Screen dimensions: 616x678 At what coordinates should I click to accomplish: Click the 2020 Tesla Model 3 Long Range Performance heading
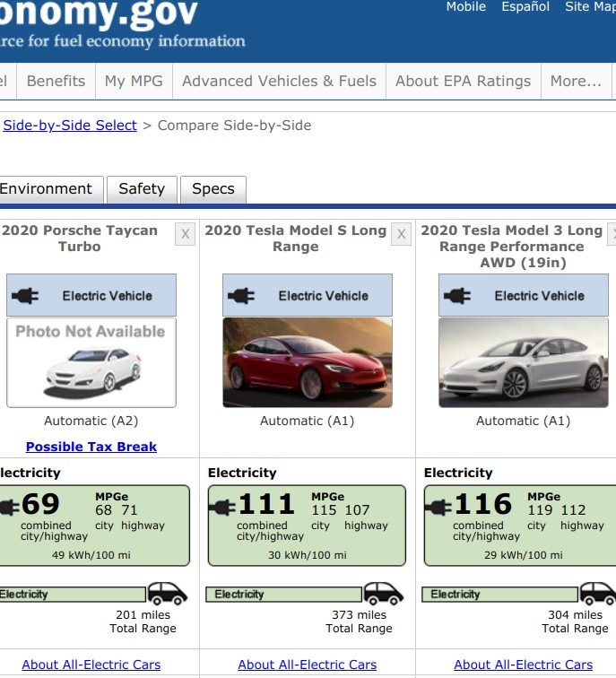click(512, 247)
